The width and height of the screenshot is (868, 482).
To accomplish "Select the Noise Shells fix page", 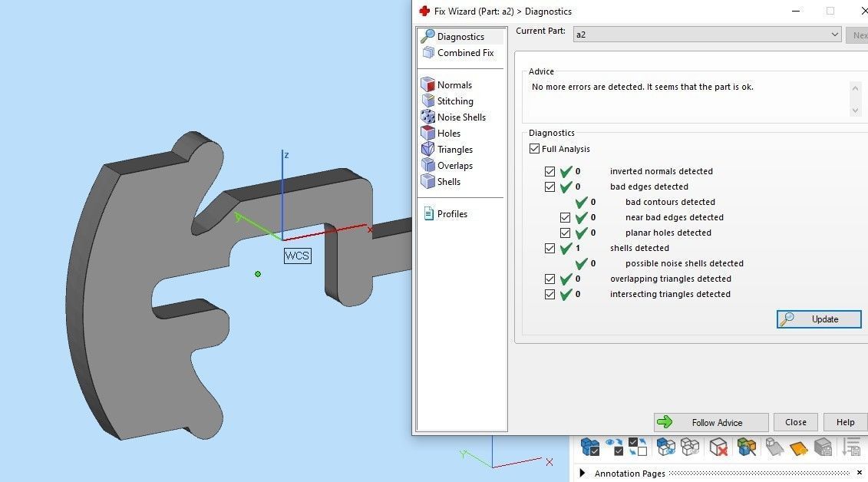I will [460, 117].
